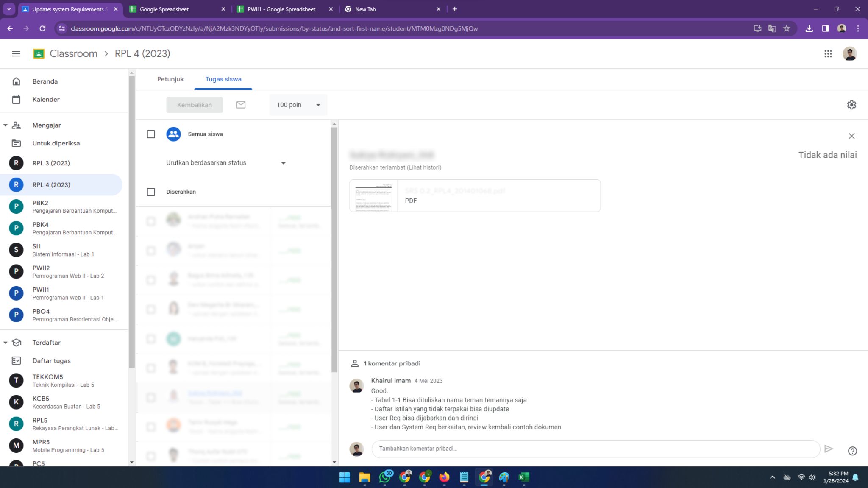Open Untuk diperiksa in the sidebar
Image resolution: width=868 pixels, height=488 pixels.
pos(56,143)
